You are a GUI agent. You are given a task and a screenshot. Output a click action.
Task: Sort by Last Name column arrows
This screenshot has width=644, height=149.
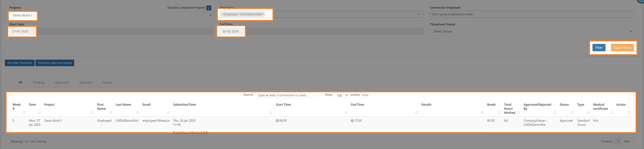click(137, 113)
